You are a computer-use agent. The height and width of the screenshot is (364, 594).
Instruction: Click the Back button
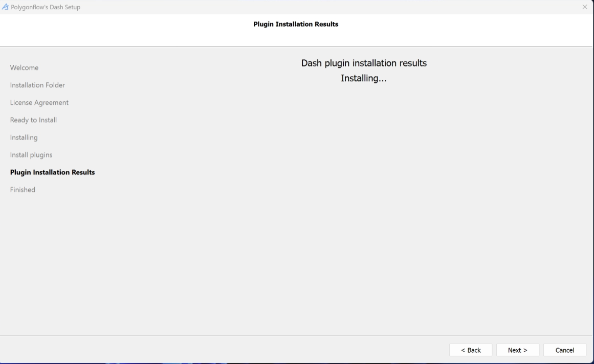click(x=470, y=350)
